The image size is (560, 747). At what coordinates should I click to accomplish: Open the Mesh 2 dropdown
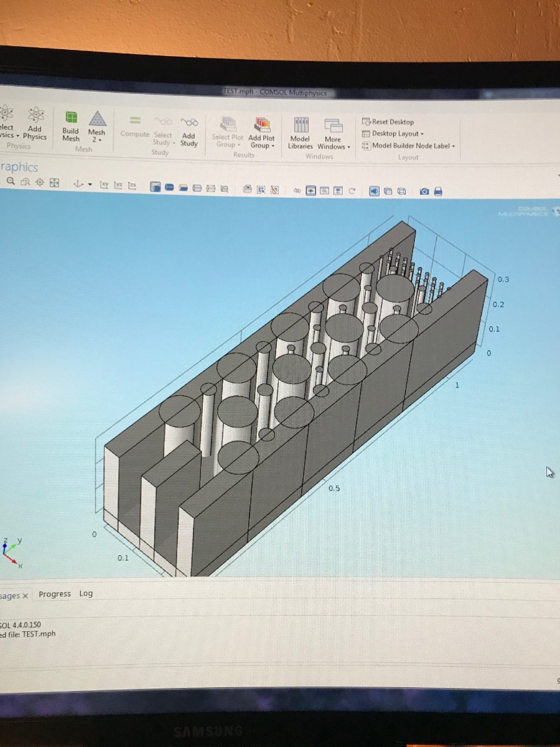[97, 127]
